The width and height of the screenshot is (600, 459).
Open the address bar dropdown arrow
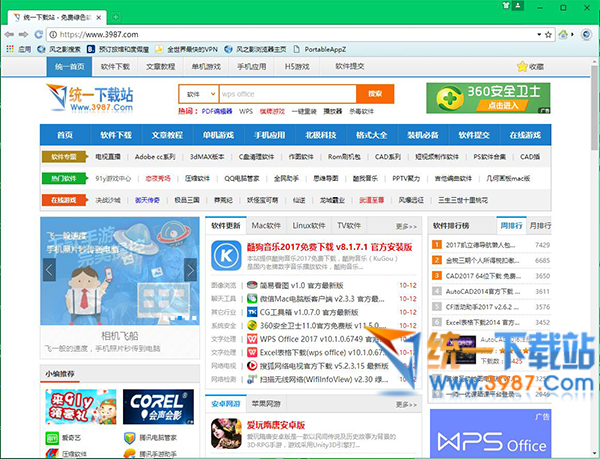tap(539, 34)
